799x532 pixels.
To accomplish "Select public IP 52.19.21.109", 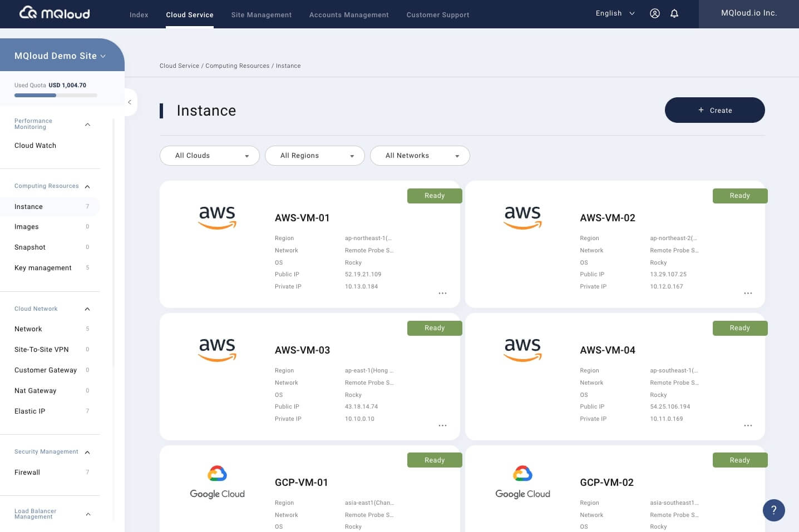I will (x=363, y=275).
